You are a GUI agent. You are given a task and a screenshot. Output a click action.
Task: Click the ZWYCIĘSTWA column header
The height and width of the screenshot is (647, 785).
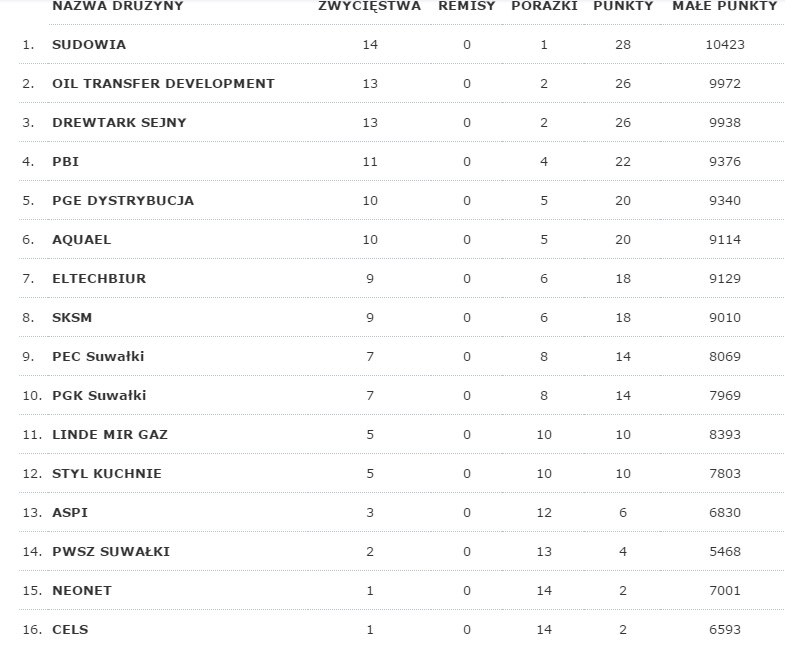pos(369,6)
